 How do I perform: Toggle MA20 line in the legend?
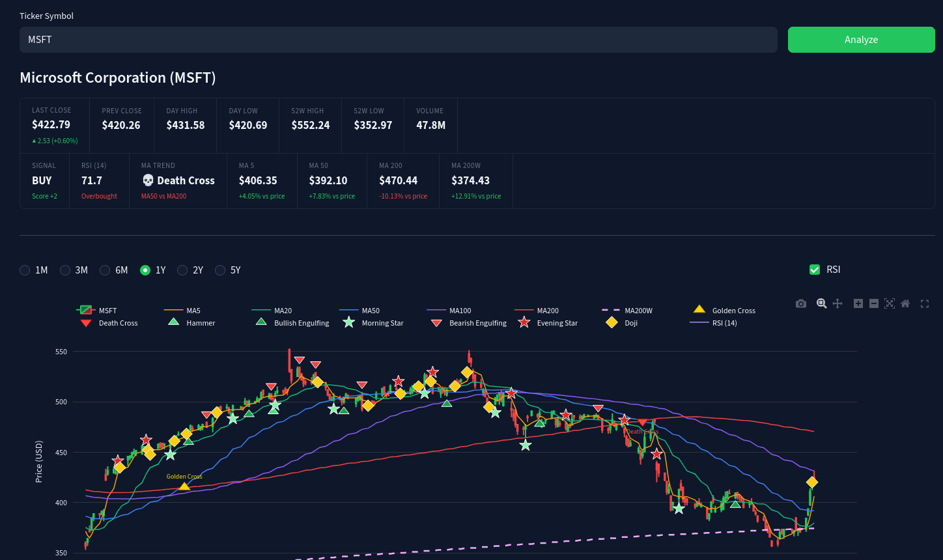(x=271, y=311)
